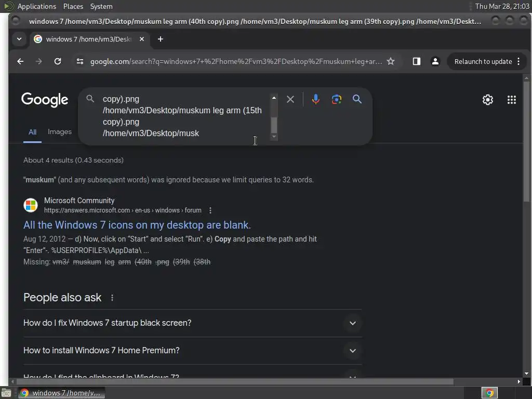Open a new browser tab
Image resolution: width=532 pixels, height=399 pixels.
(161, 39)
